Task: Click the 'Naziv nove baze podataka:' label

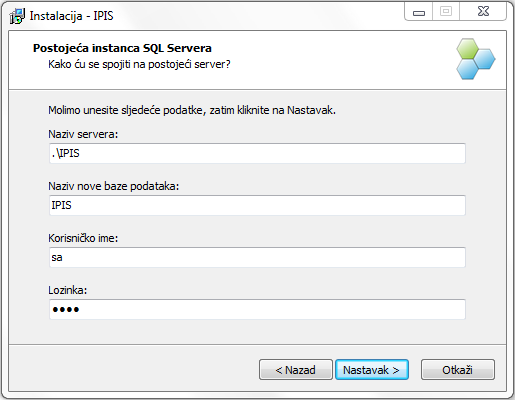Action: pos(114,186)
